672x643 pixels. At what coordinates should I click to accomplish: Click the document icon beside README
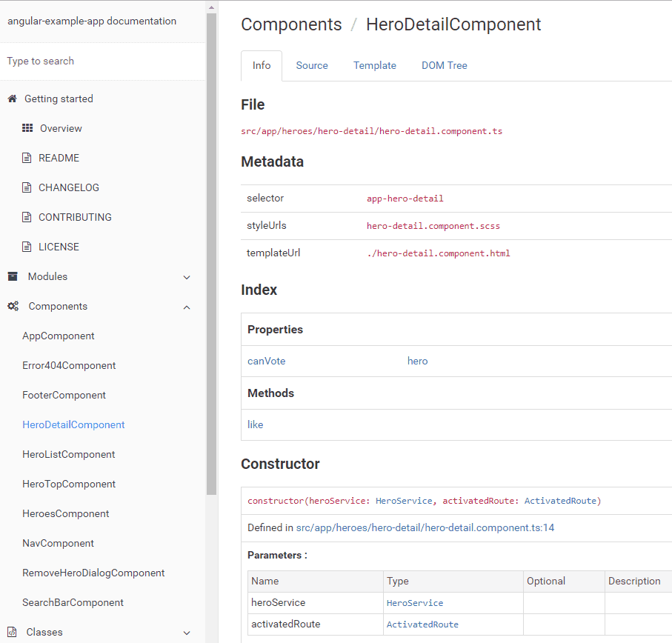click(x=27, y=158)
